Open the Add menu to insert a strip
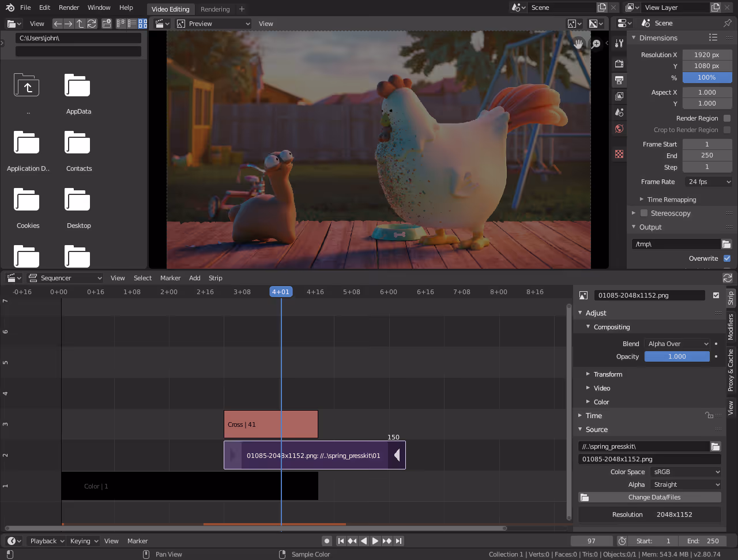 194,278
